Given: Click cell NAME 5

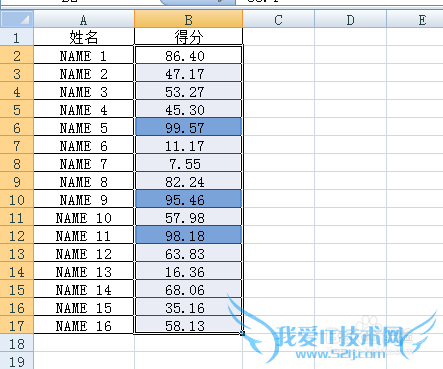Looking at the screenshot, I should click(84, 127).
